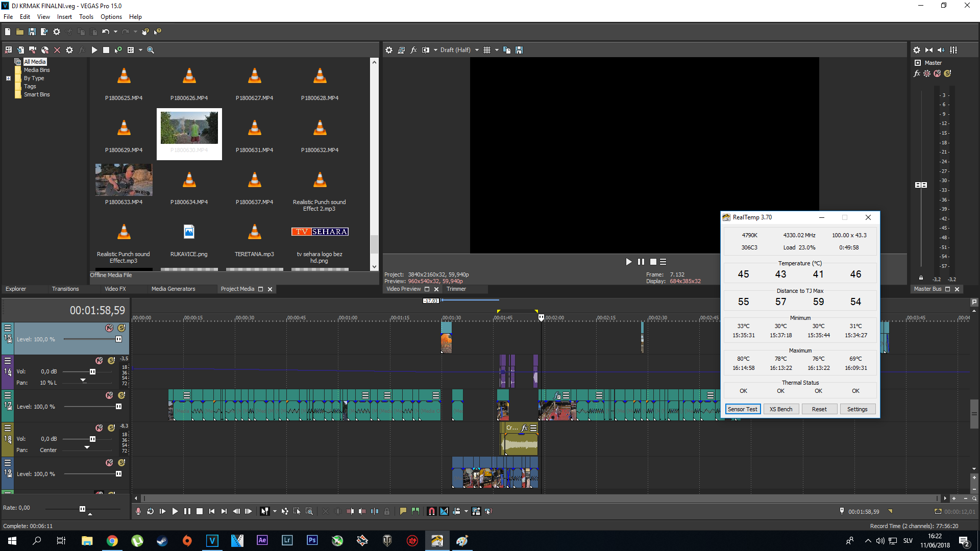Insert a marker with yellow flag icon

coord(403,511)
